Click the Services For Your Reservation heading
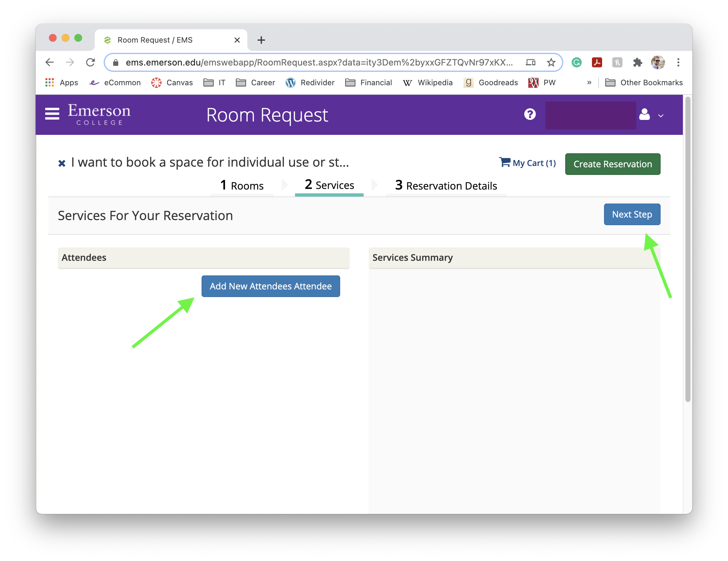Viewport: 728px width, 561px height. click(145, 215)
